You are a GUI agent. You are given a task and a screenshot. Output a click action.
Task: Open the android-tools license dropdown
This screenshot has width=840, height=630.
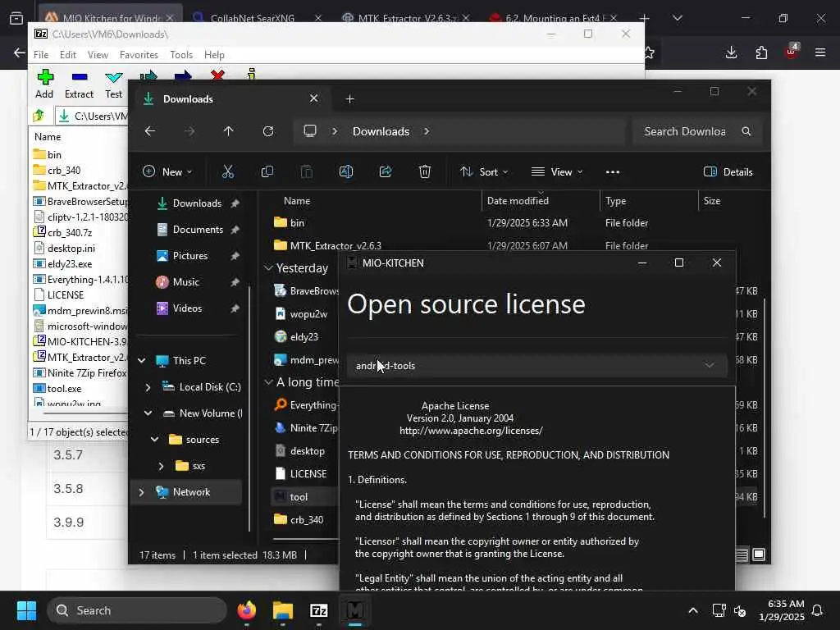536,365
